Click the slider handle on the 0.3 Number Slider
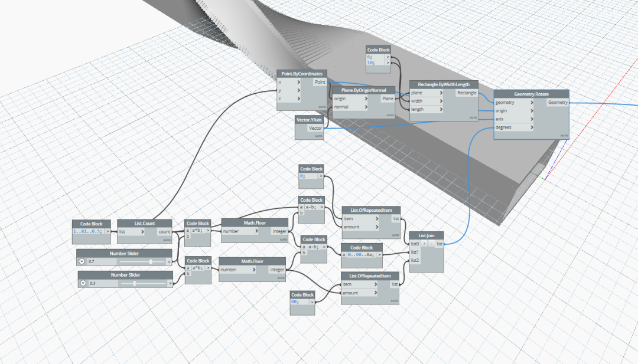This screenshot has height=364, width=638. click(134, 283)
